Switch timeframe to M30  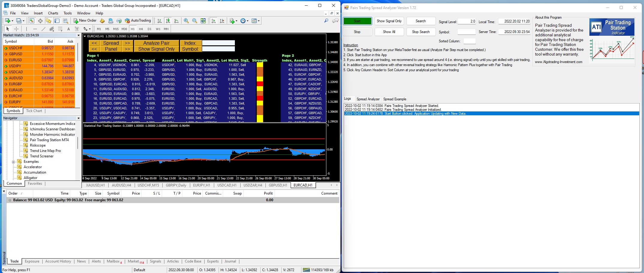124,29
